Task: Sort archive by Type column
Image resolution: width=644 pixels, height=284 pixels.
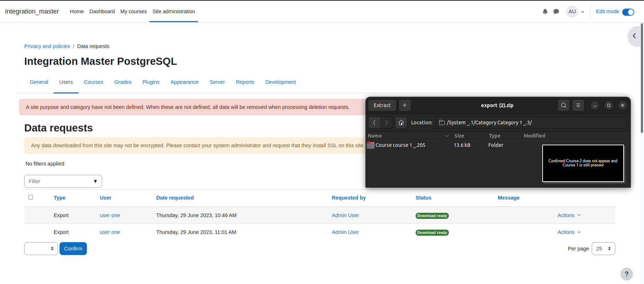Action: pyautogui.click(x=495, y=136)
